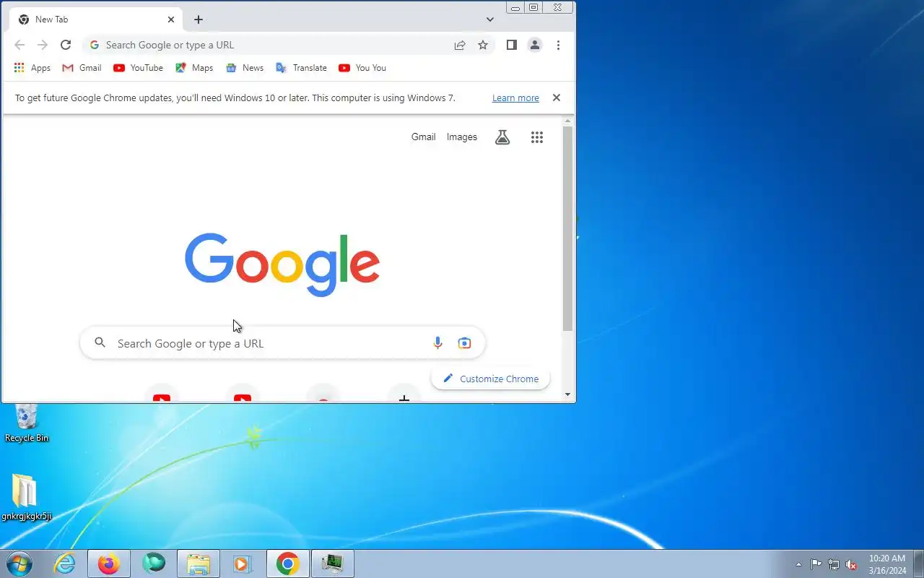Launch Firefox from taskbar

coord(109,564)
